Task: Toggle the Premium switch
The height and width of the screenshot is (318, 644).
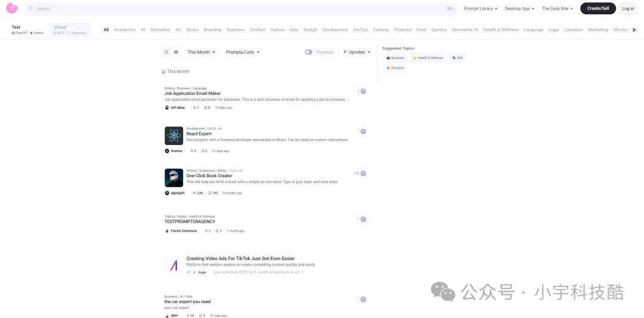Action: (x=308, y=53)
